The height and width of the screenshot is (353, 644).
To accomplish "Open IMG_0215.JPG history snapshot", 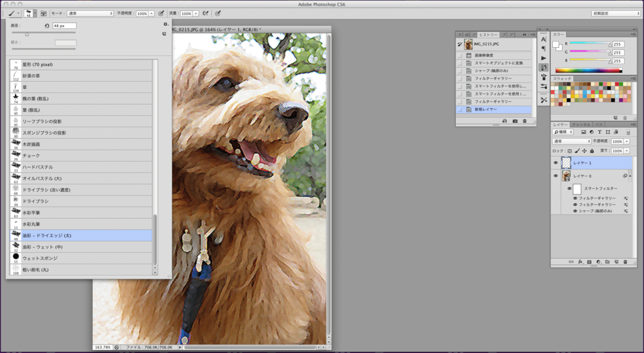I will tap(494, 44).
